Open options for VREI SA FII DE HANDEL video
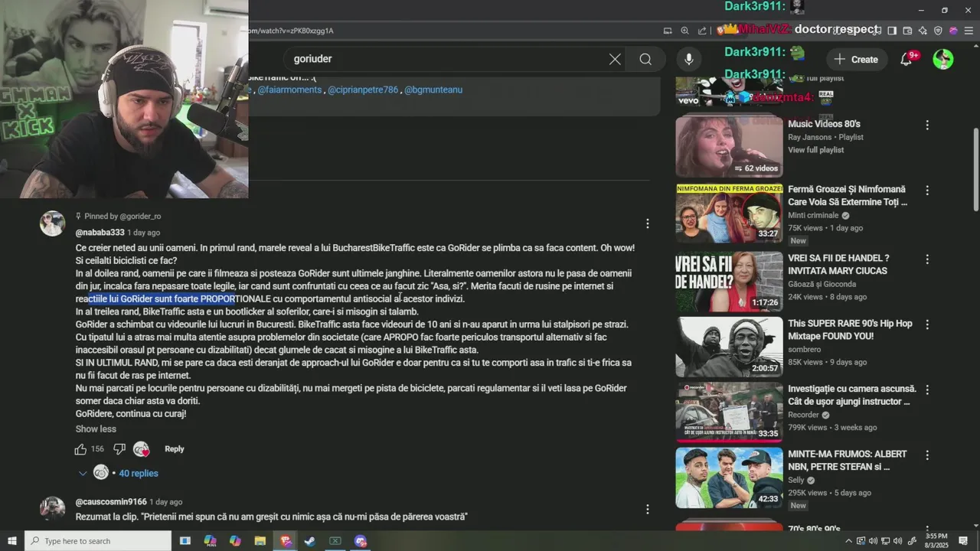 [x=927, y=259]
